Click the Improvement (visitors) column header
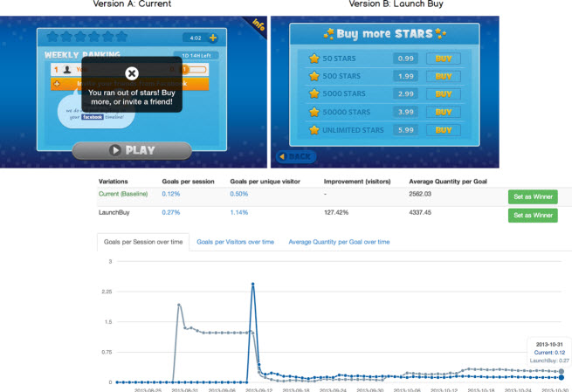Viewport: 572px width, 392px height. coord(357,182)
